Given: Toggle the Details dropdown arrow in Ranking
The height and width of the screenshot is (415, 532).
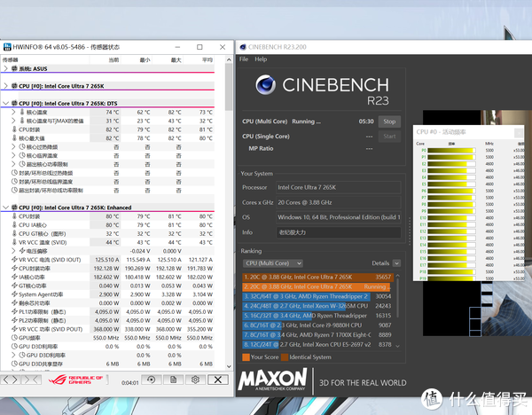Looking at the screenshot, I should coord(396,263).
